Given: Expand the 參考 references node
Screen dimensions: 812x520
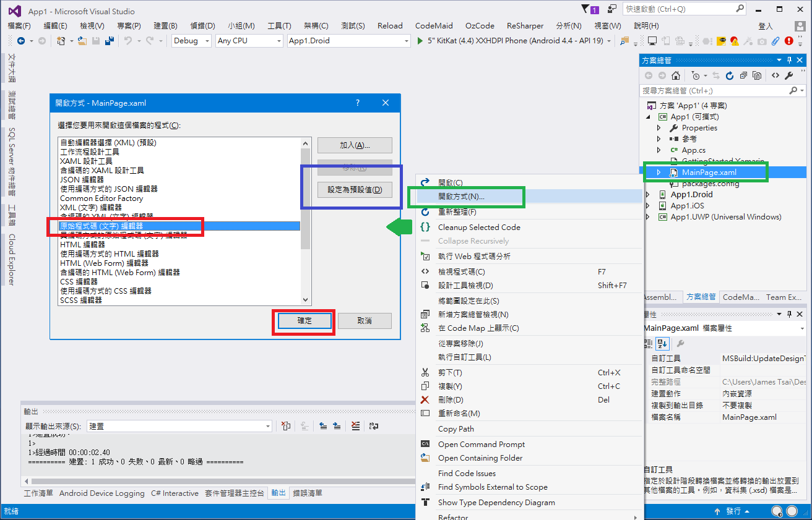Looking at the screenshot, I should coord(659,139).
